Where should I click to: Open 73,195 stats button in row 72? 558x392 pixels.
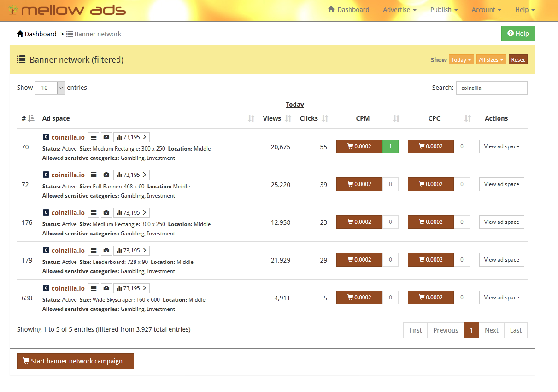(131, 175)
